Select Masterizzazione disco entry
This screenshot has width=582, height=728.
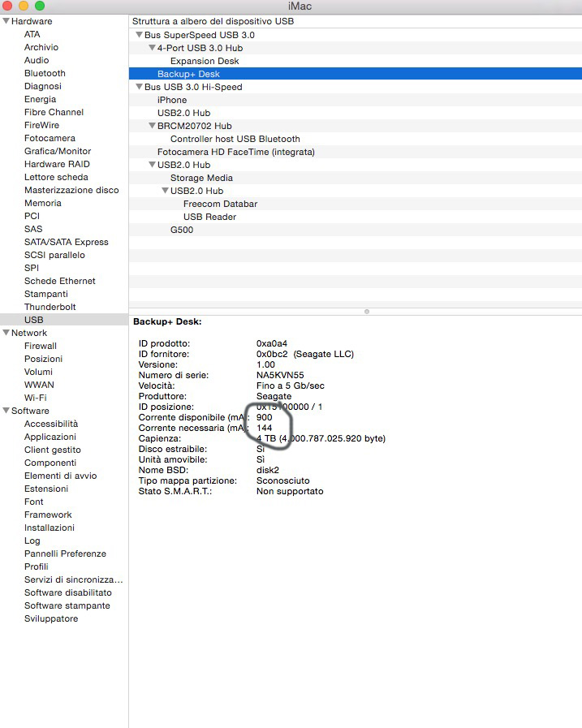coord(71,191)
